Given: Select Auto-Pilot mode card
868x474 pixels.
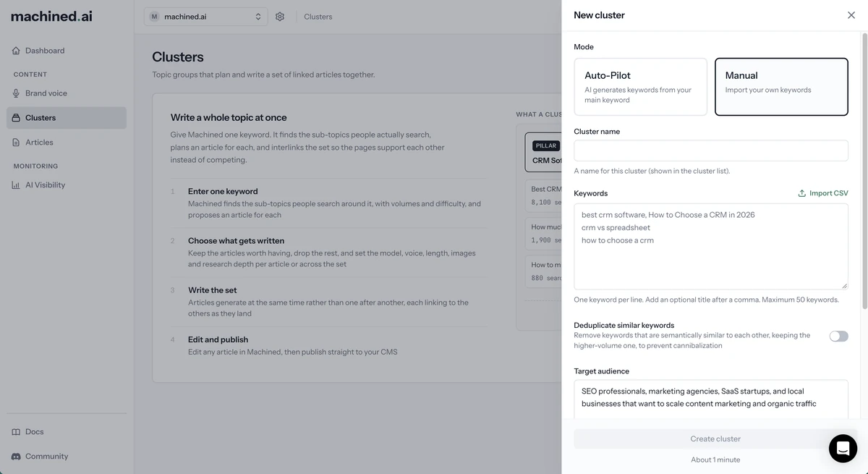Looking at the screenshot, I should [x=640, y=87].
